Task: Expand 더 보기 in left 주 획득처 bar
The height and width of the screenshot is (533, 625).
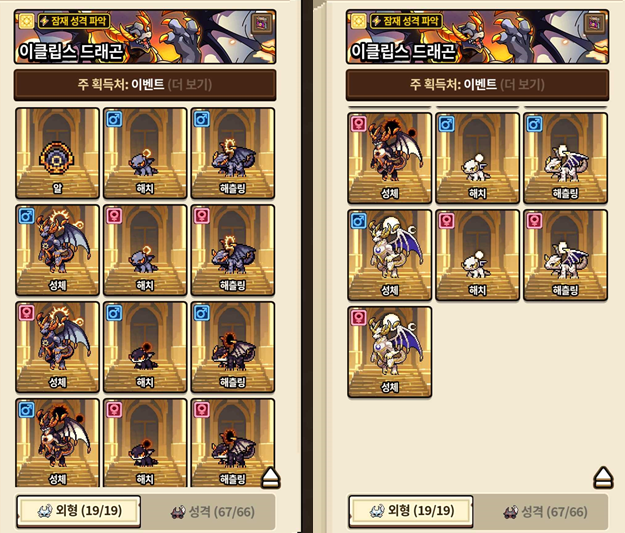Action: point(190,85)
